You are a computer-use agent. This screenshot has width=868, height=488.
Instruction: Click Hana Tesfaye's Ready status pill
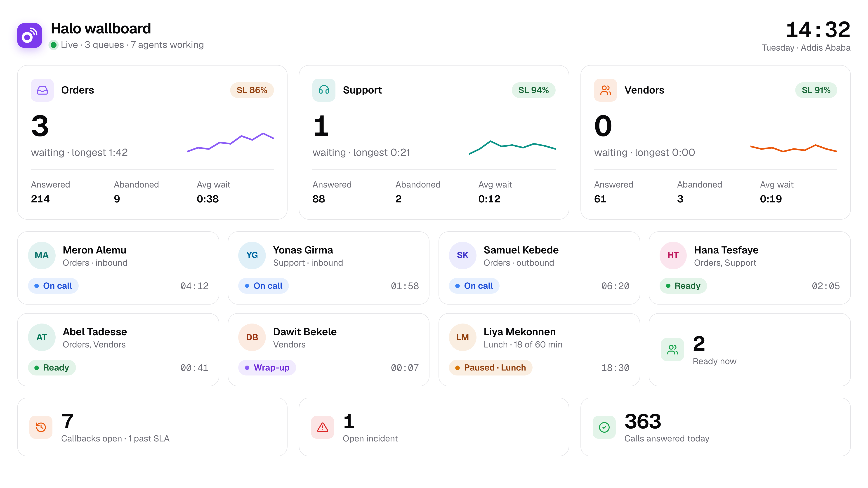(x=683, y=286)
